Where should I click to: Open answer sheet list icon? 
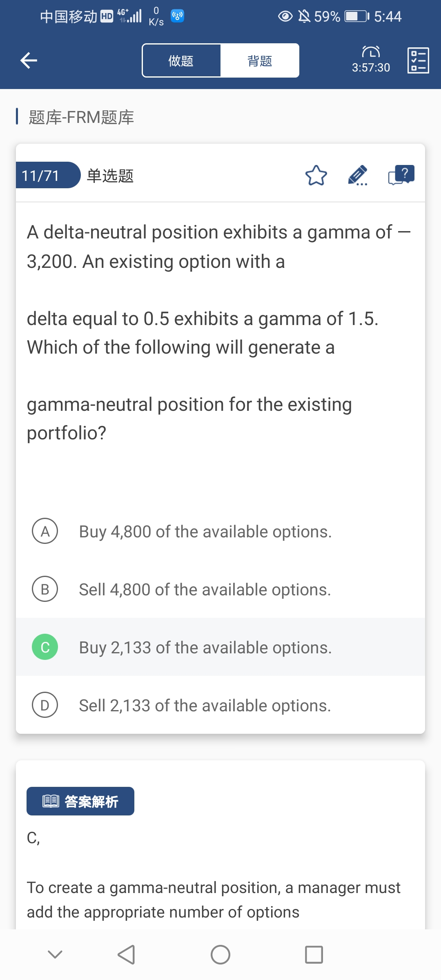418,60
